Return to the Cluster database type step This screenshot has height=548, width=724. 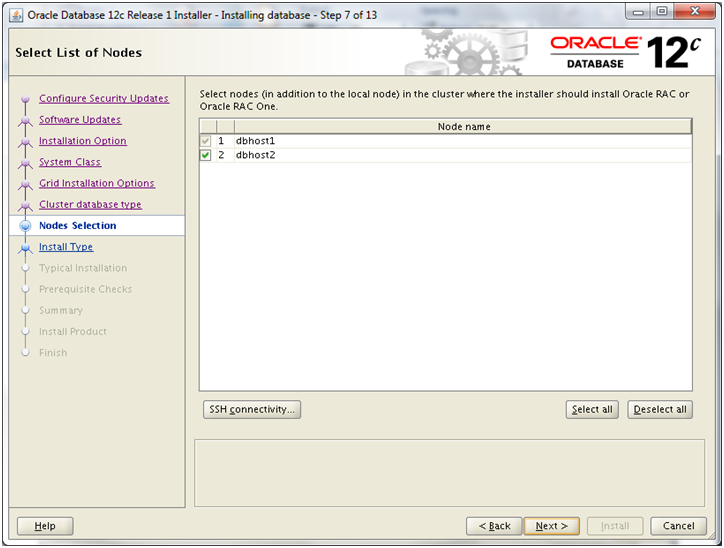90,205
